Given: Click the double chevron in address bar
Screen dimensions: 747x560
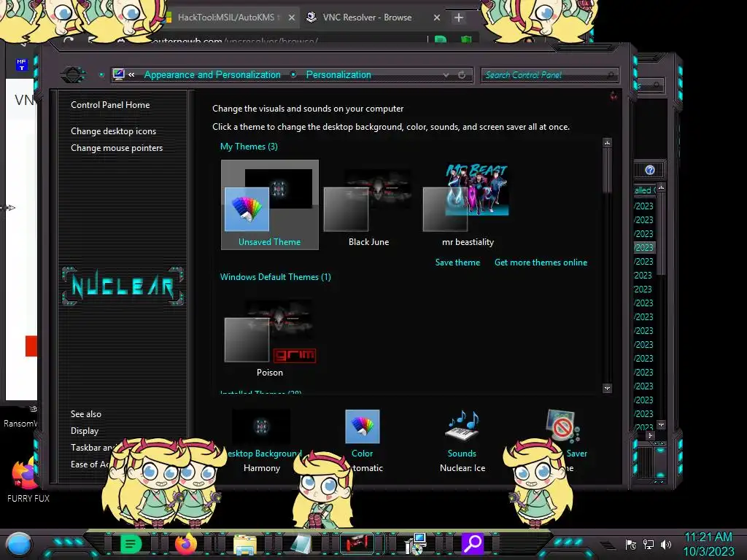Looking at the screenshot, I should point(131,75).
